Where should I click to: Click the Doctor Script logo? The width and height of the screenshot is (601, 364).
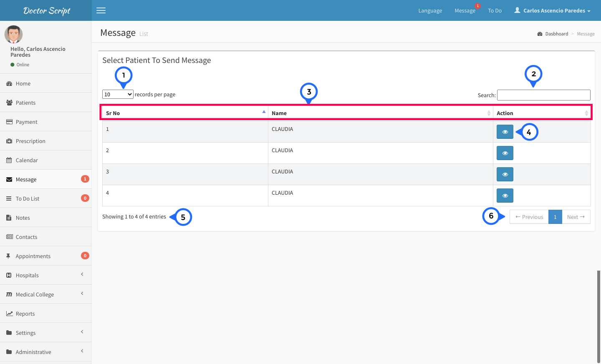coord(47,10)
